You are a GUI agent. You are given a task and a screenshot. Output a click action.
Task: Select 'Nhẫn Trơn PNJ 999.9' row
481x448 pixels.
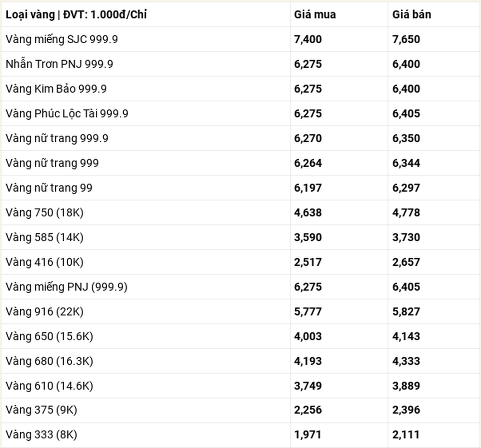(x=240, y=64)
